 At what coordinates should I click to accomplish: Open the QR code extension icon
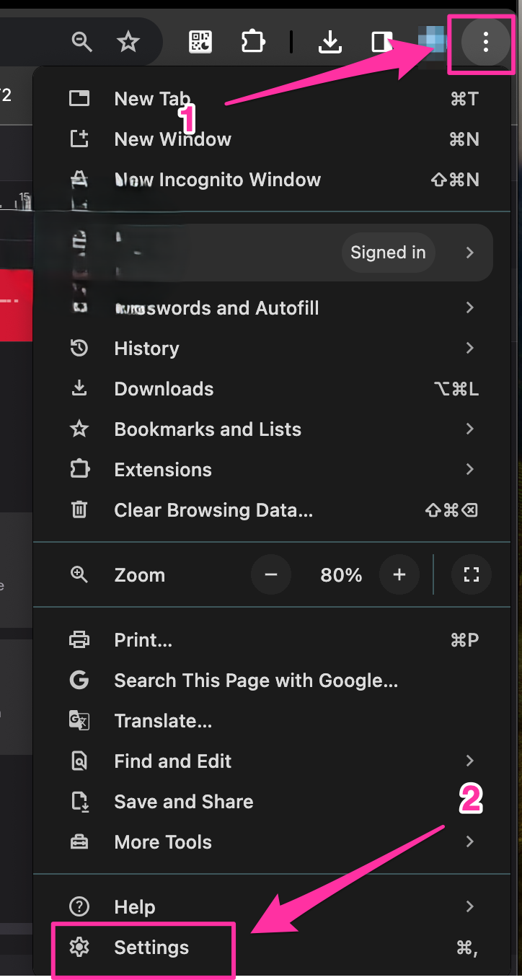pos(200,42)
